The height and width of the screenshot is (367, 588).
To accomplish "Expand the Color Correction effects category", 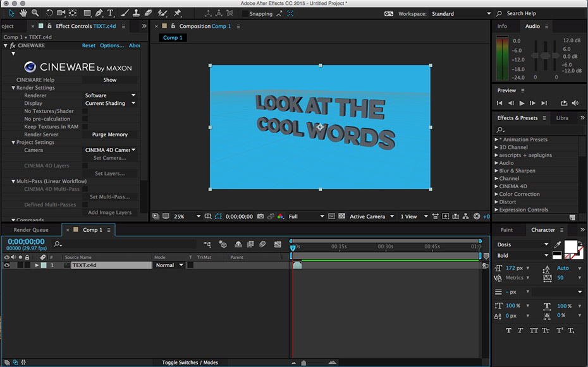I will click(496, 194).
